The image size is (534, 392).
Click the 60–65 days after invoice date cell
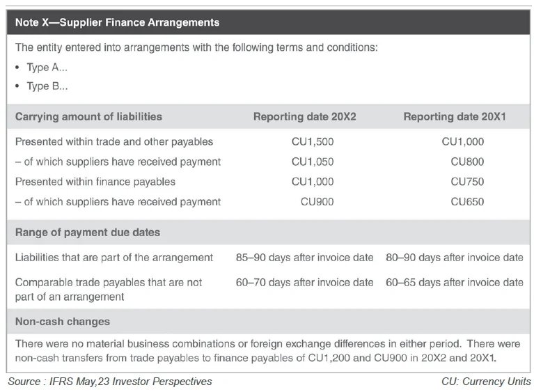[454, 283]
